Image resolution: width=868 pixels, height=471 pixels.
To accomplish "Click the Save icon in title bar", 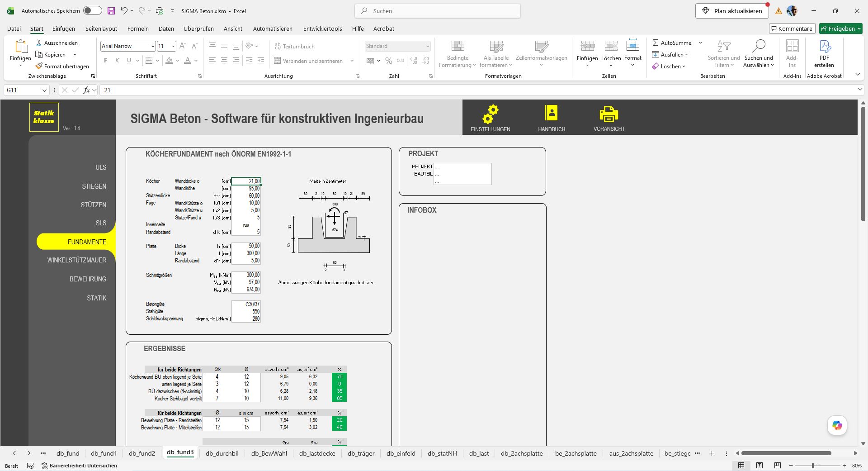I will click(111, 11).
